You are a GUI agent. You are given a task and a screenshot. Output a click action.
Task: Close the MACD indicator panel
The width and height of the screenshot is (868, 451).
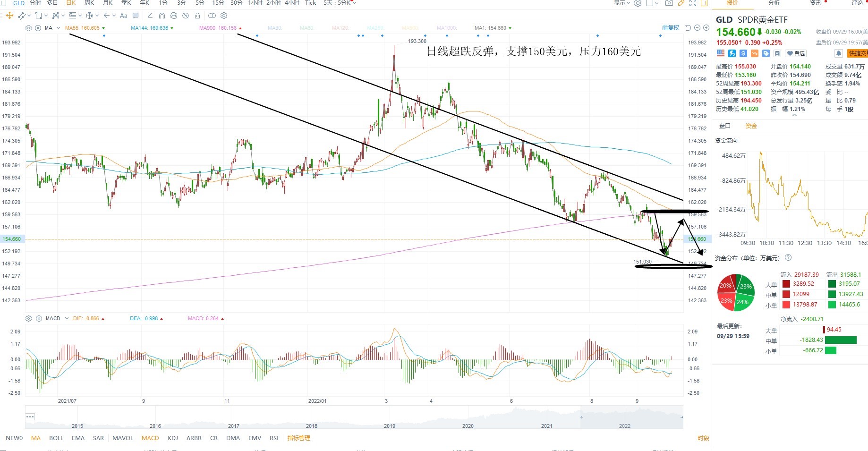click(39, 318)
